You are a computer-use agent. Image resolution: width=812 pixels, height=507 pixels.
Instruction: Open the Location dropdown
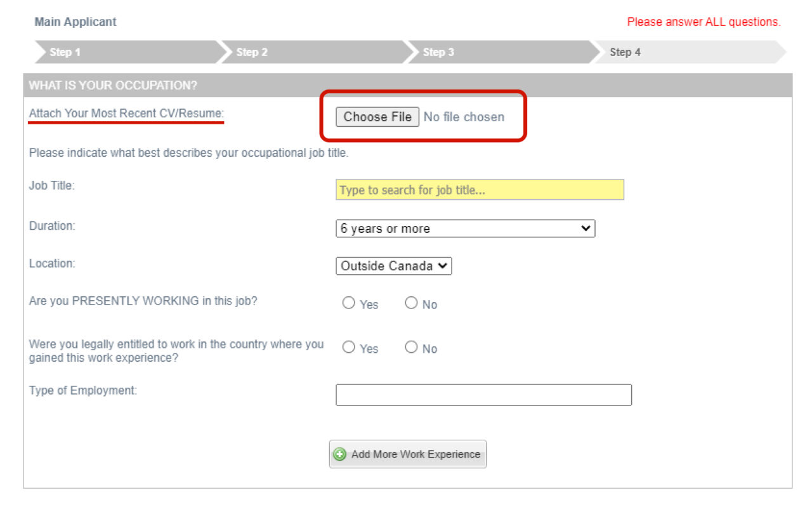pyautogui.click(x=393, y=266)
